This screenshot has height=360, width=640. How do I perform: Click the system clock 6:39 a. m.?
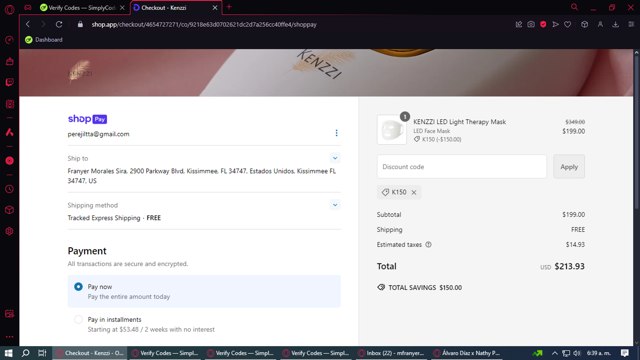(599, 353)
